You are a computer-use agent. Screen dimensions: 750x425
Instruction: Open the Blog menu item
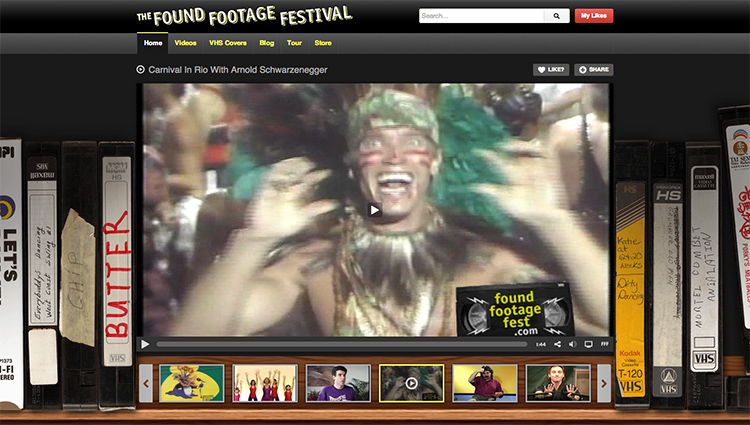(x=266, y=43)
